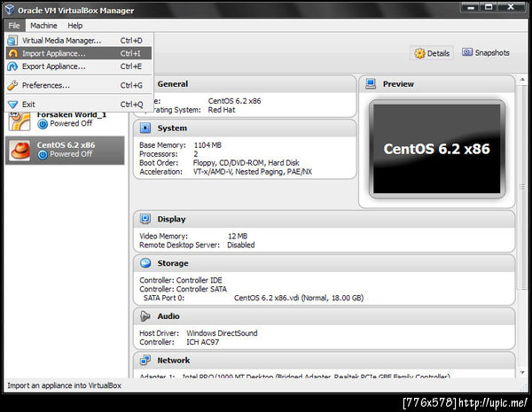
Task: Click the Preview monitor icon
Action: (x=371, y=84)
